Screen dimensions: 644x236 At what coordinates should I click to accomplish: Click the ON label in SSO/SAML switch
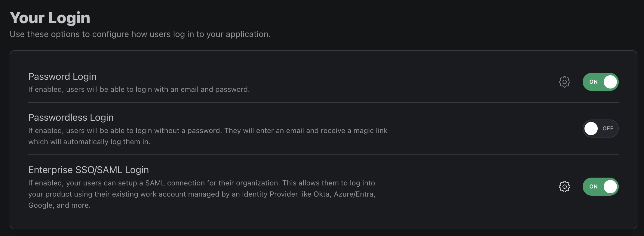(593, 187)
